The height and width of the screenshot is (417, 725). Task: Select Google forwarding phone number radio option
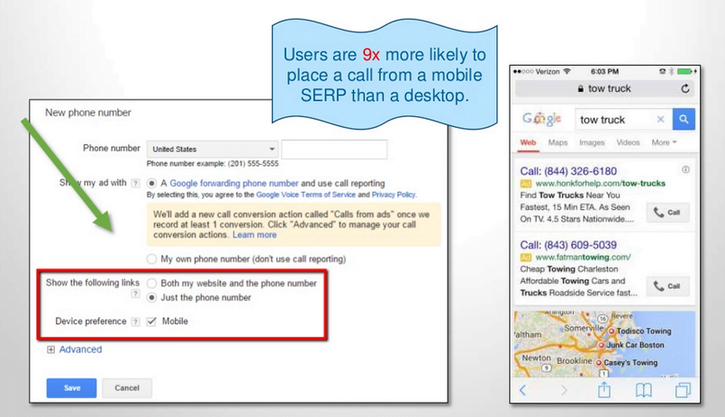point(151,183)
